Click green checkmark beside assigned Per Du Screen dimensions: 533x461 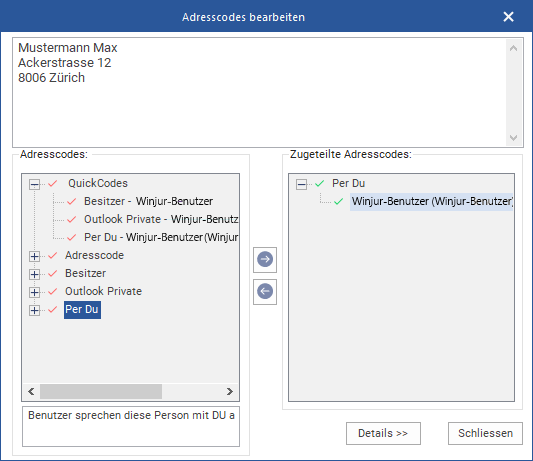pos(320,184)
